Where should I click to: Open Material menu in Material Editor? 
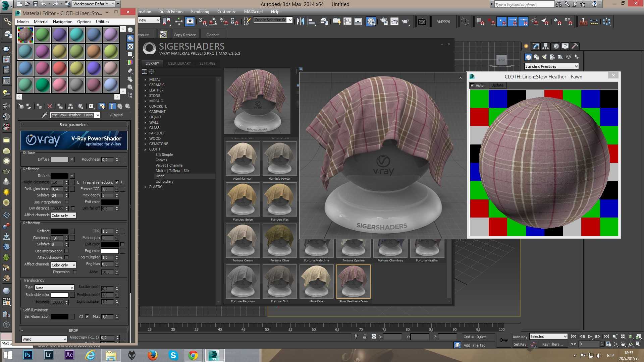click(41, 22)
